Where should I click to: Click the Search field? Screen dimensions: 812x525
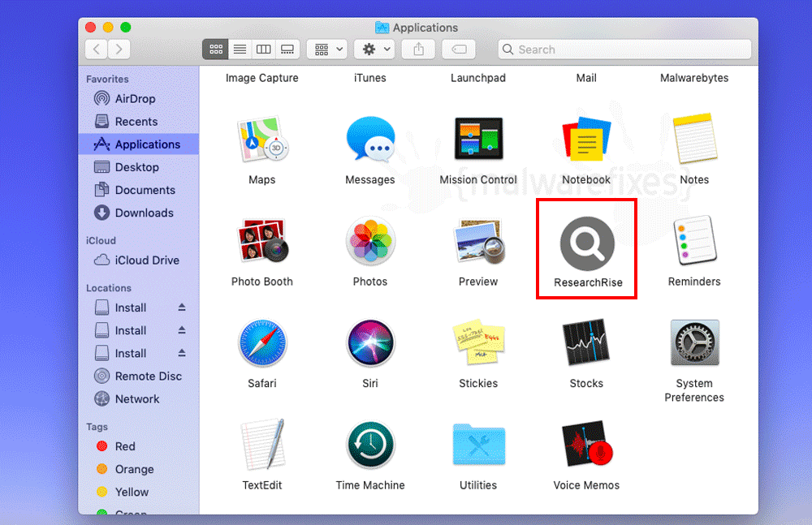pyautogui.click(x=624, y=49)
